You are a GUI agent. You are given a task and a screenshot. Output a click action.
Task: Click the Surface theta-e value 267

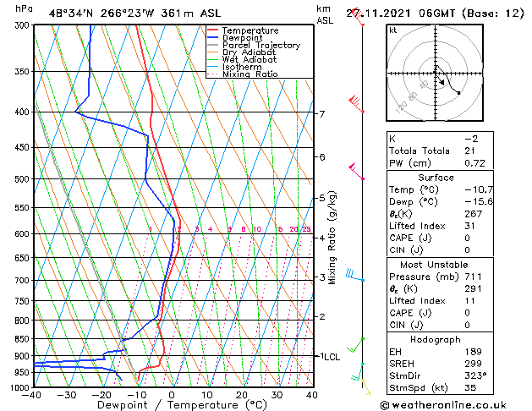[x=474, y=214]
